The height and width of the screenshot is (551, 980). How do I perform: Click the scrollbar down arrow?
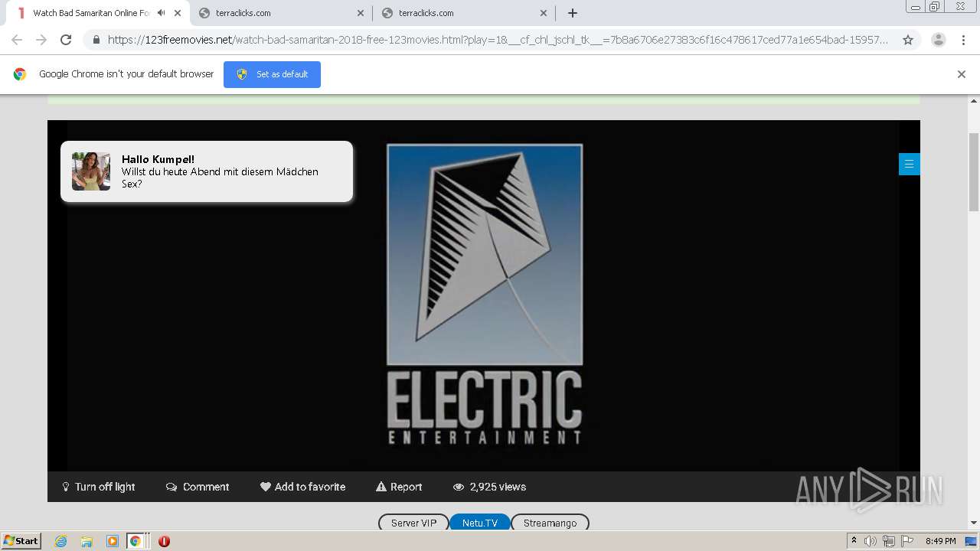pos(974,523)
